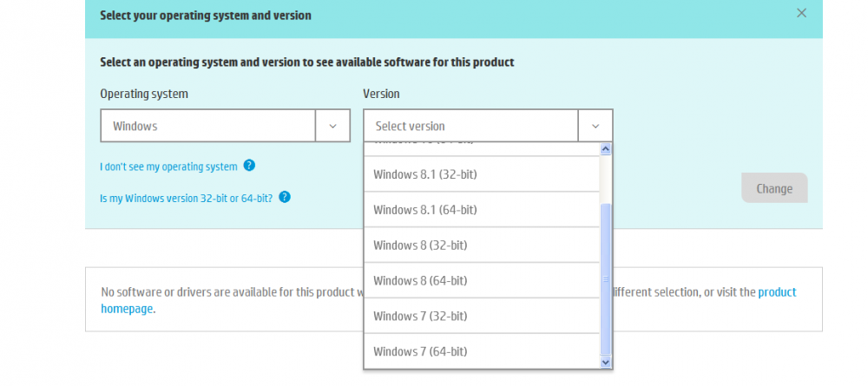Click "Is my Windows version 32-bit or 64-bit?" link
Image resolution: width=868 pixels, height=386 pixels.
pos(186,198)
